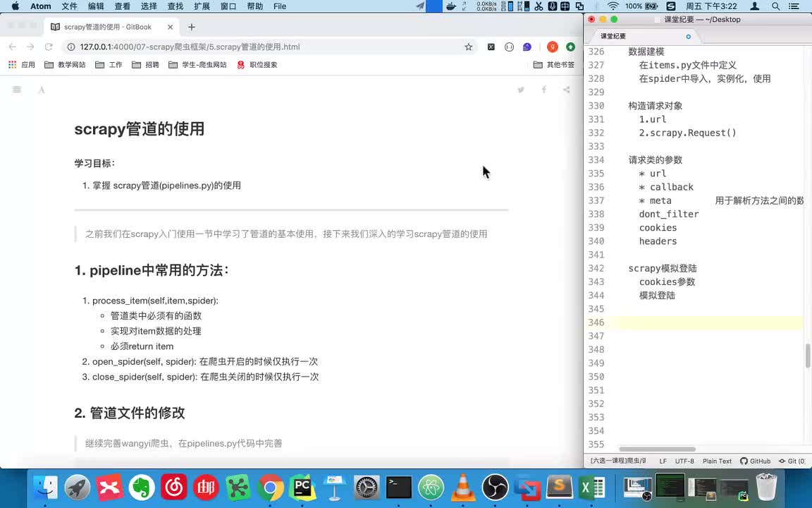Open the 窗口 menu
This screenshot has height=508, width=812.
coord(228,6)
